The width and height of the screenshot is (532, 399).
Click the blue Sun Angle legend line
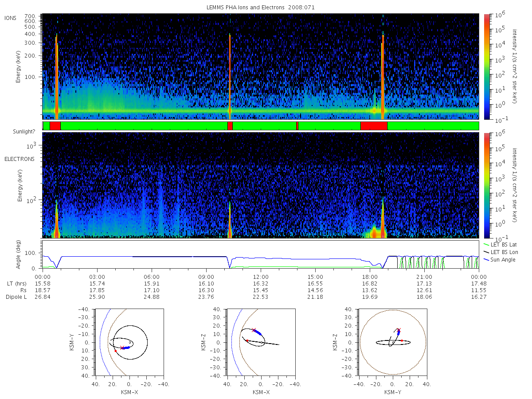pos(485,260)
